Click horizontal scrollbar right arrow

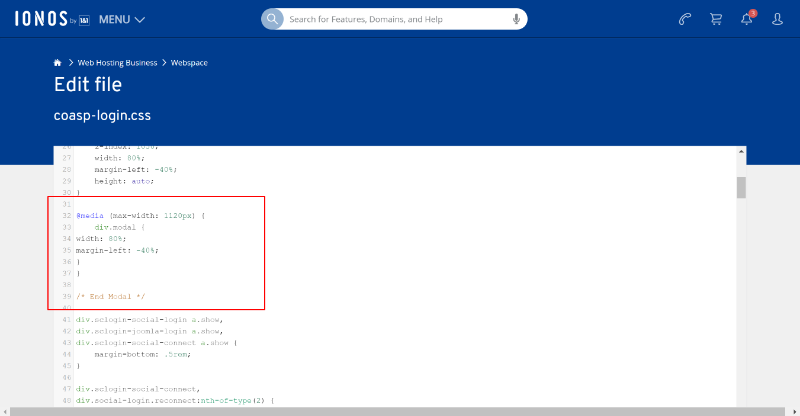pyautogui.click(x=794, y=411)
